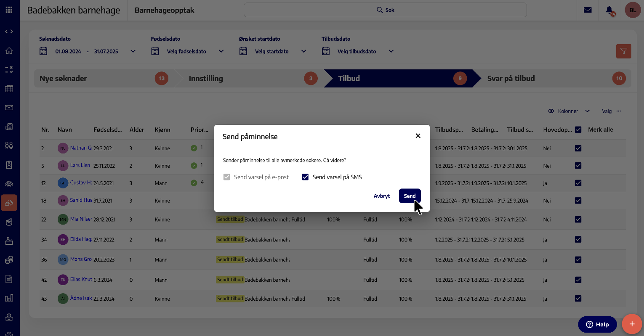
Task: Uncheck Send varsel på SMS
Action: [305, 177]
